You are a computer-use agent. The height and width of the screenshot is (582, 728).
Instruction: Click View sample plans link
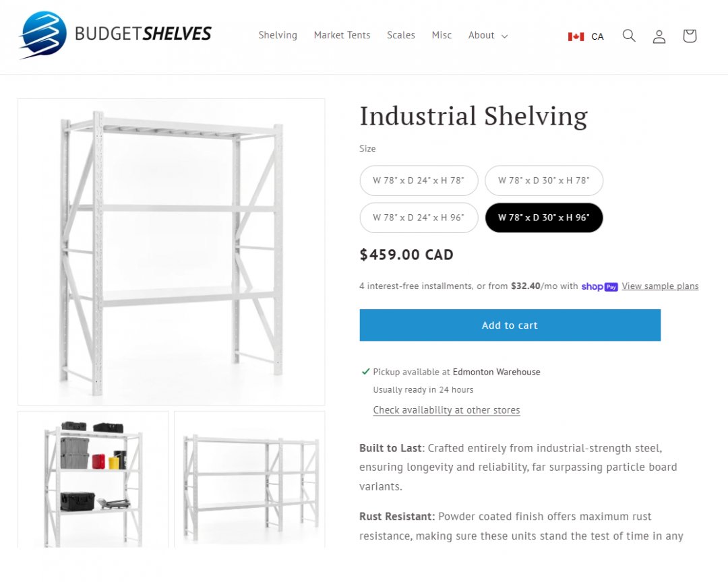pos(660,286)
